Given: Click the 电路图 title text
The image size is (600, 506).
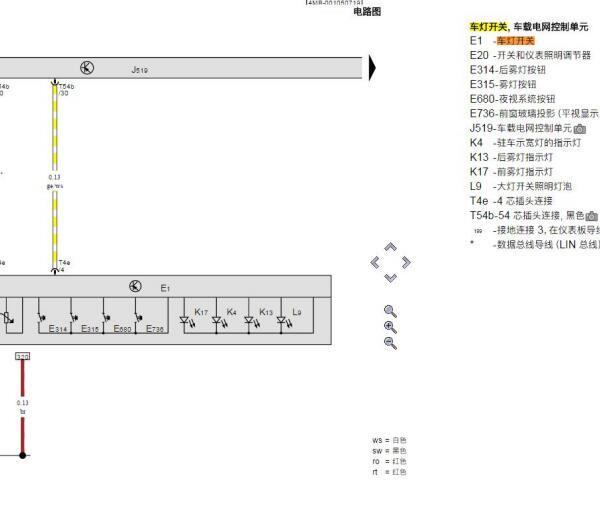Looking at the screenshot, I should tap(367, 11).
